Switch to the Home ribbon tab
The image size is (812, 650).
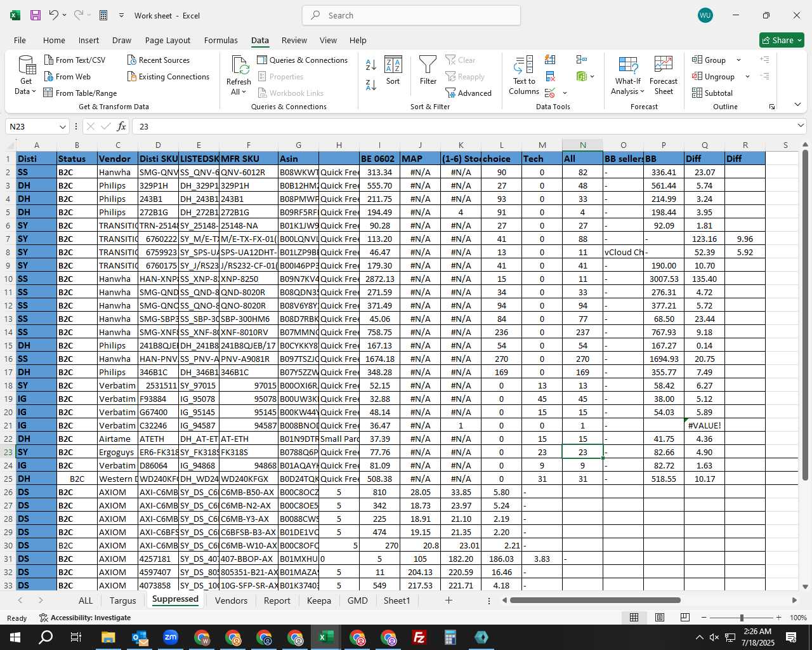(x=54, y=40)
